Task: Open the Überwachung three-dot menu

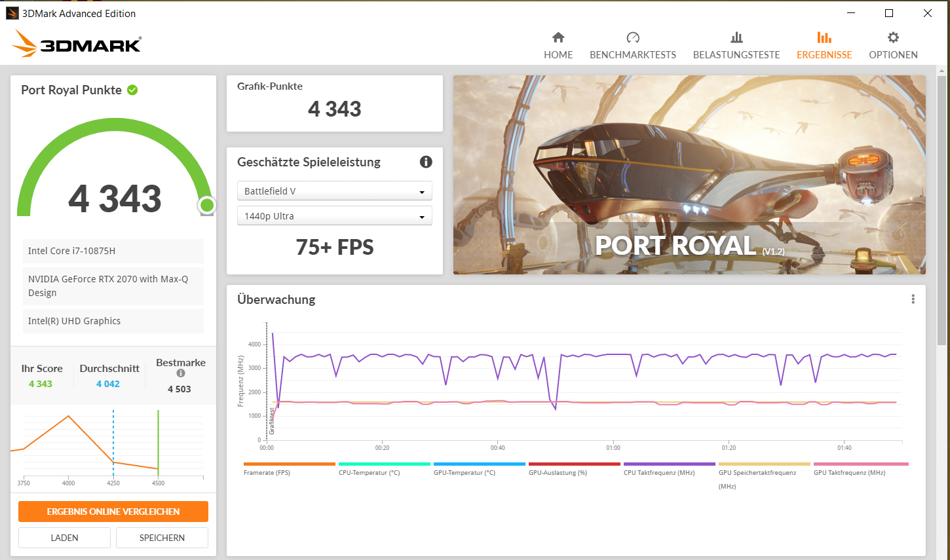Action: [913, 299]
